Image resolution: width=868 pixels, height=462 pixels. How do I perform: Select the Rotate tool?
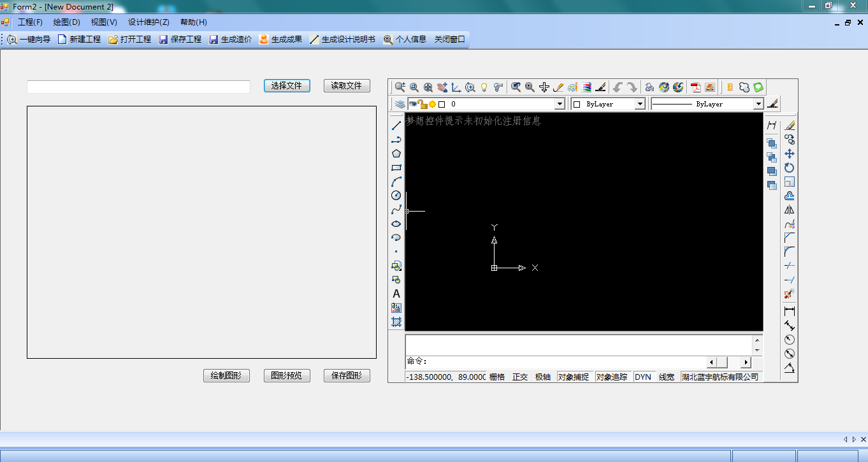click(x=790, y=168)
